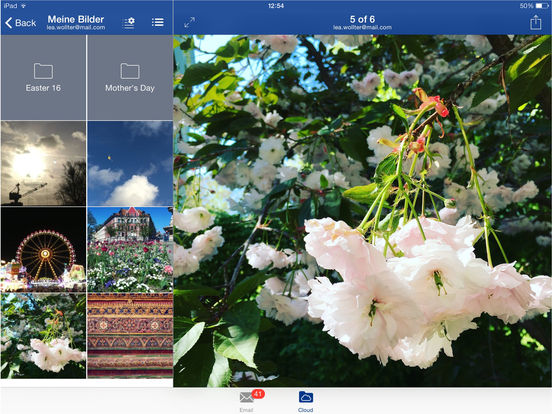Tap the share icon
Image resolution: width=552 pixels, height=414 pixels.
click(x=535, y=22)
